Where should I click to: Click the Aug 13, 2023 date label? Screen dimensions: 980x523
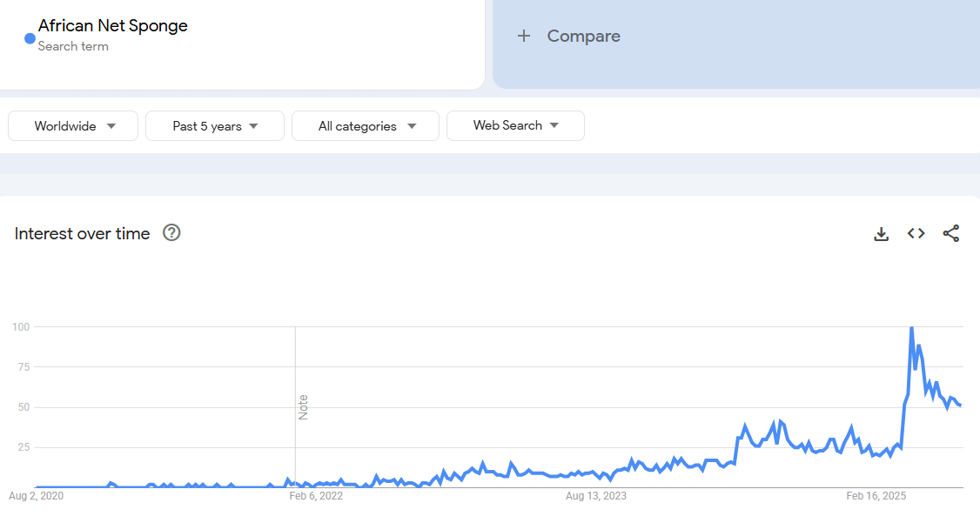pyautogui.click(x=596, y=496)
